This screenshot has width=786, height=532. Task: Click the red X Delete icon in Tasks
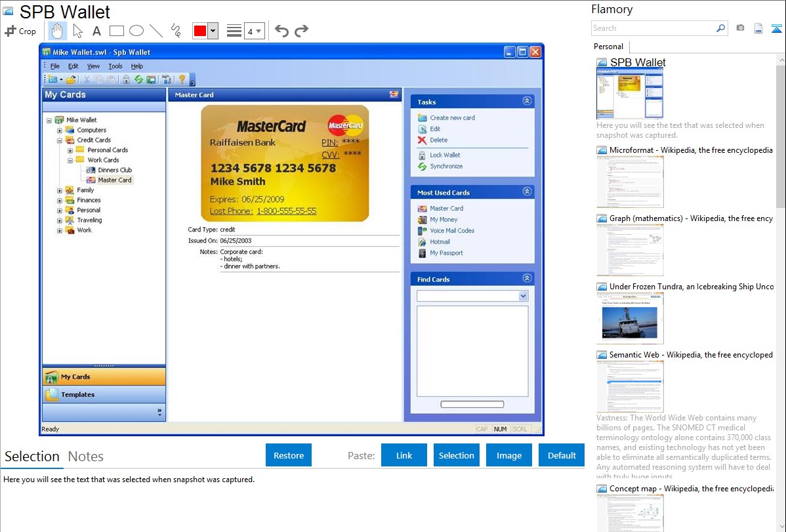422,140
